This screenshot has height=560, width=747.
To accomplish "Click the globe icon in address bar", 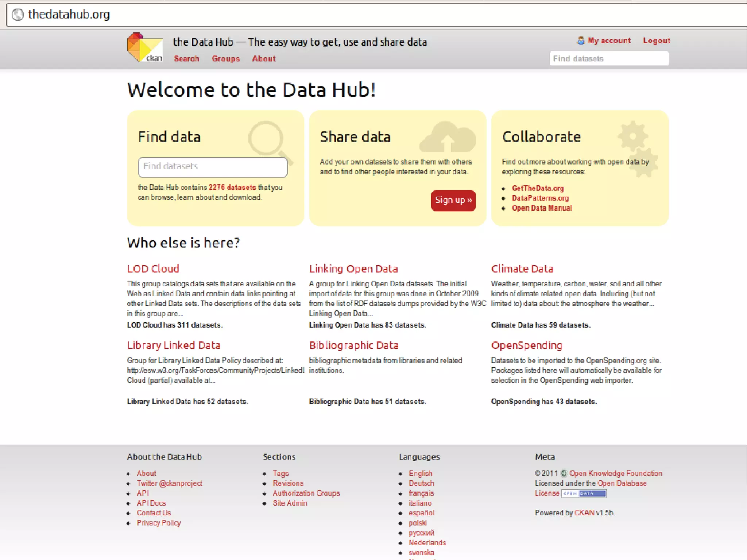I will tap(18, 15).
